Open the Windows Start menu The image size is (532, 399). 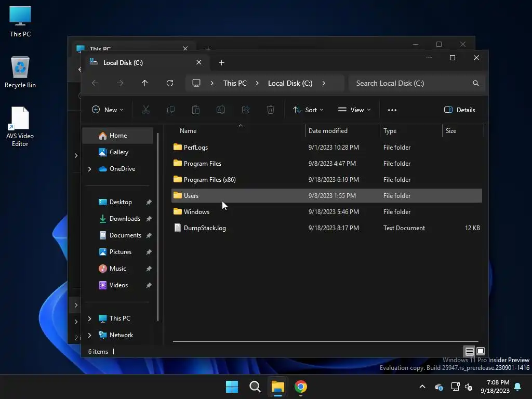tap(232, 387)
